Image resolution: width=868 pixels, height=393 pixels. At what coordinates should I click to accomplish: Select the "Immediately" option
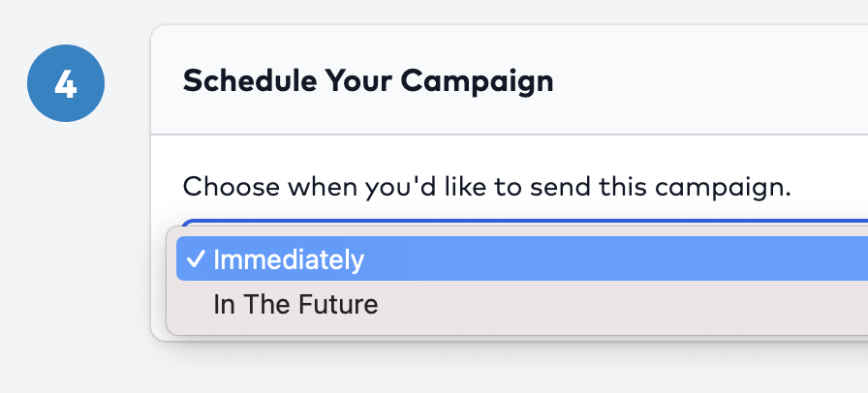pyautogui.click(x=289, y=259)
